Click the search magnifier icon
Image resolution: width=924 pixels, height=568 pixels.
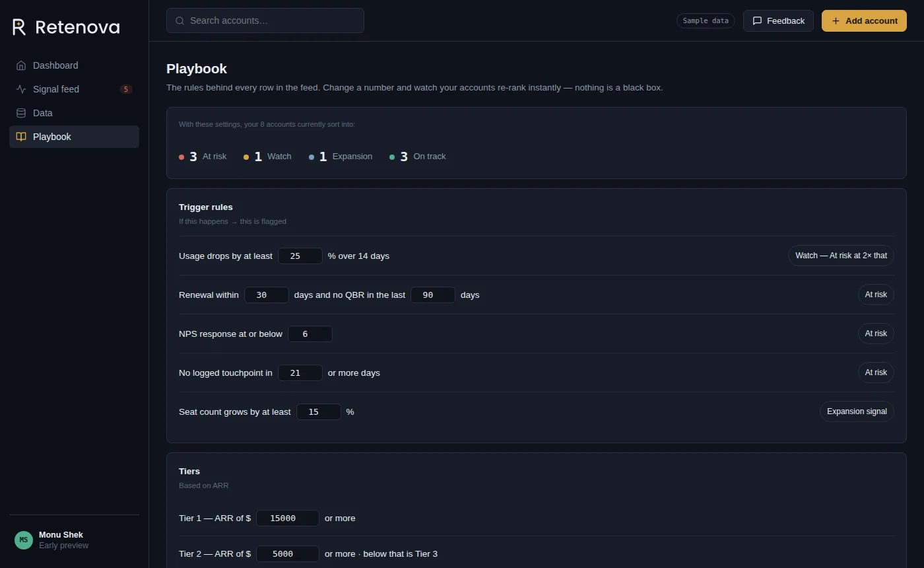tap(180, 20)
